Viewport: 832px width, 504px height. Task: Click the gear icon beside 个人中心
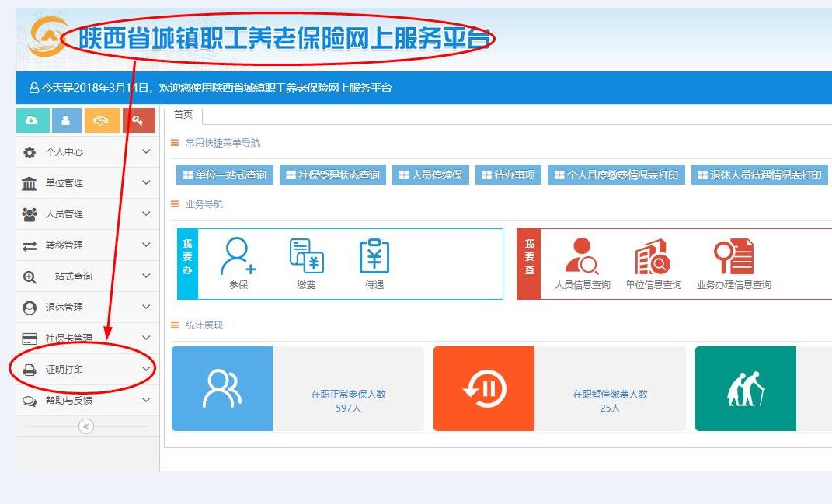pos(30,152)
